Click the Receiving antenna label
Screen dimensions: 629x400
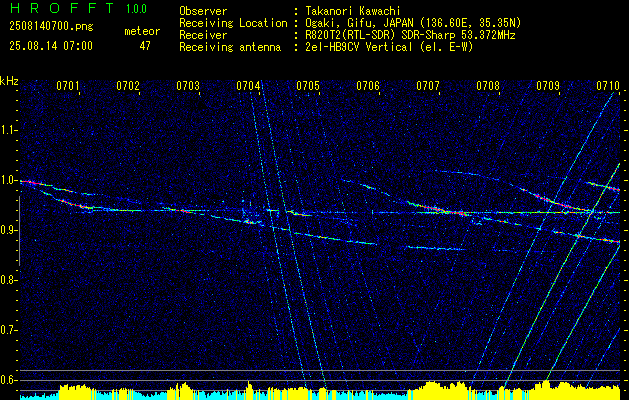tap(230, 47)
